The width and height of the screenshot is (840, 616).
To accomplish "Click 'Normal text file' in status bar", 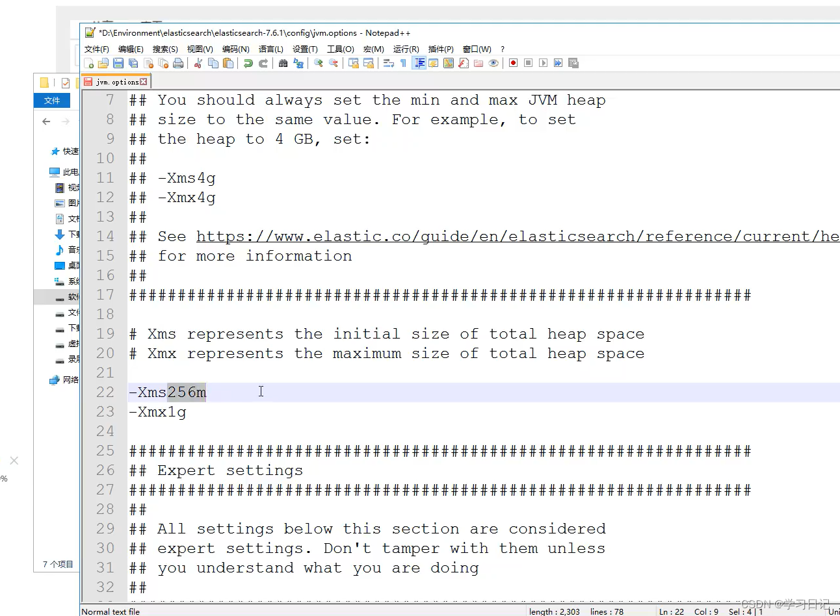I will (x=111, y=611).
